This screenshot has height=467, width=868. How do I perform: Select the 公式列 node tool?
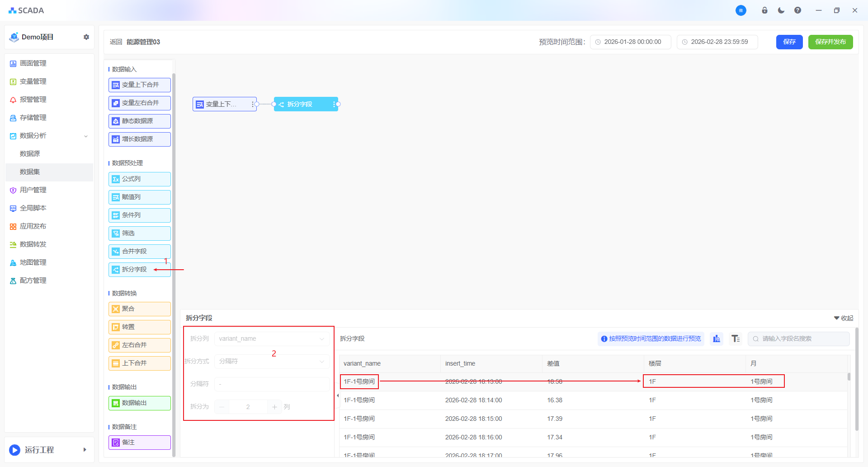[139, 179]
